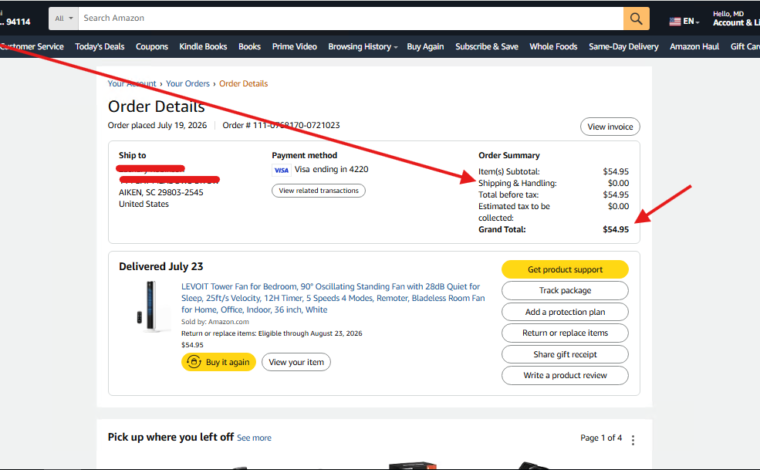760x470 pixels.
Task: Open Buy Again nav link
Action: pos(425,47)
